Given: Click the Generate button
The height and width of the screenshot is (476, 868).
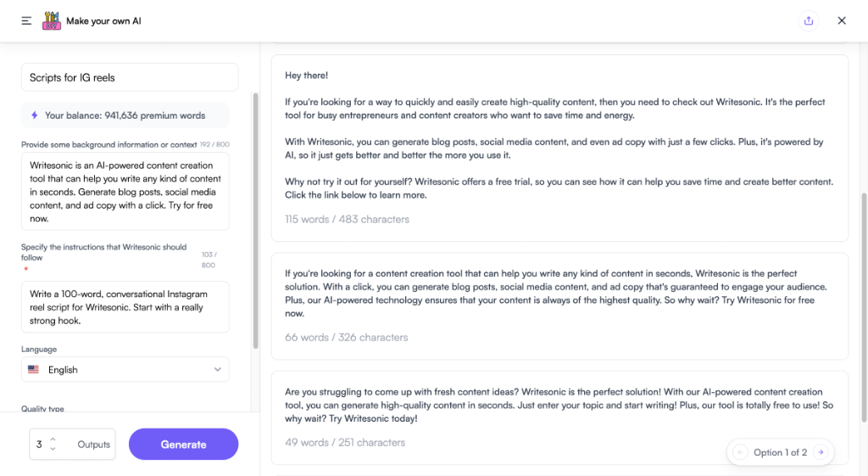Looking at the screenshot, I should [183, 445].
